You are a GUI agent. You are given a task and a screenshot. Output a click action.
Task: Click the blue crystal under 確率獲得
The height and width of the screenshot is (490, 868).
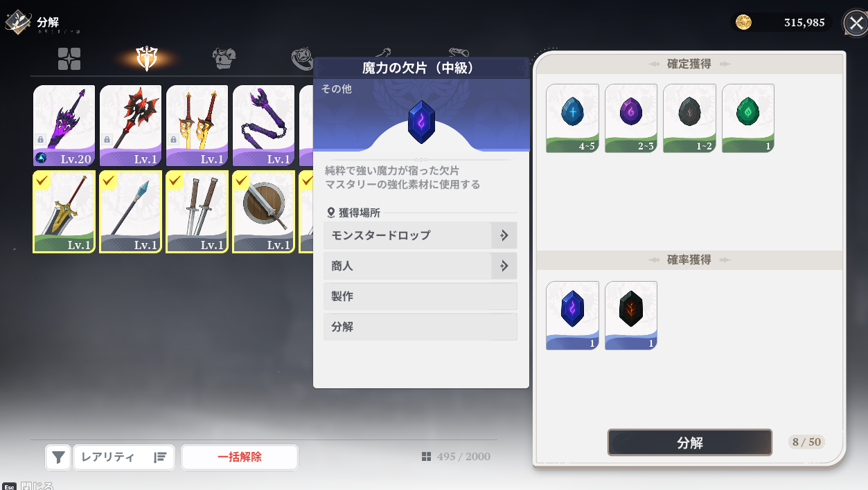[x=572, y=315]
